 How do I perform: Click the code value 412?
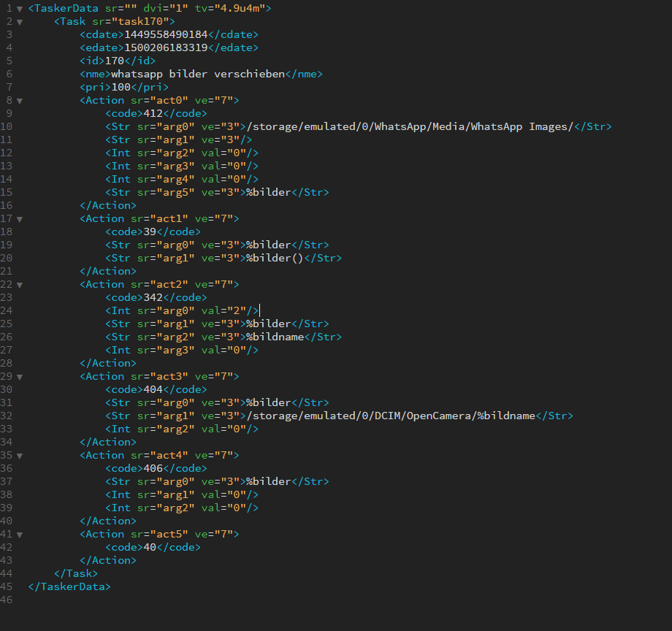tap(153, 113)
